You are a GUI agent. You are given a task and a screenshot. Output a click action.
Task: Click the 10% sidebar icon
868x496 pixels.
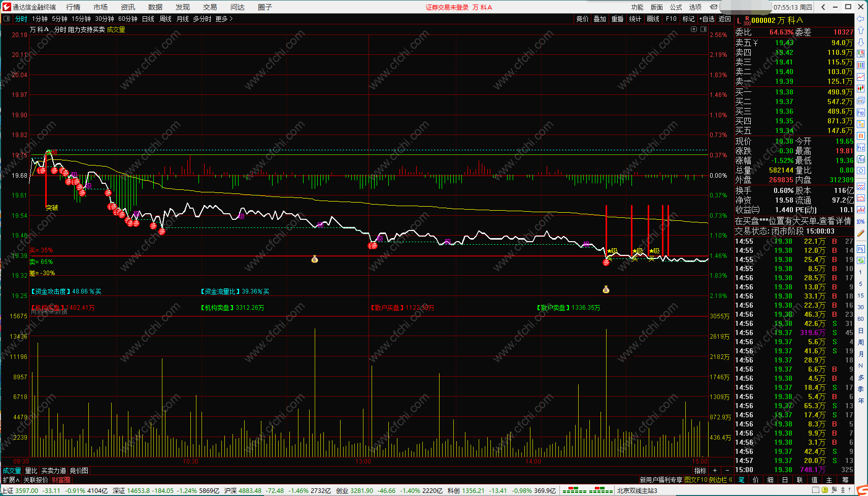click(x=861, y=221)
